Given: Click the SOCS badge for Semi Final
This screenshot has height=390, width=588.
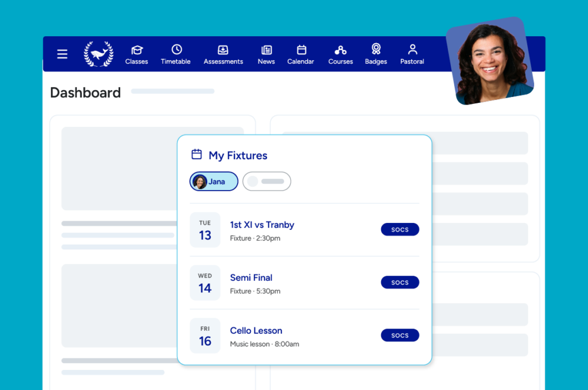Looking at the screenshot, I should point(400,283).
